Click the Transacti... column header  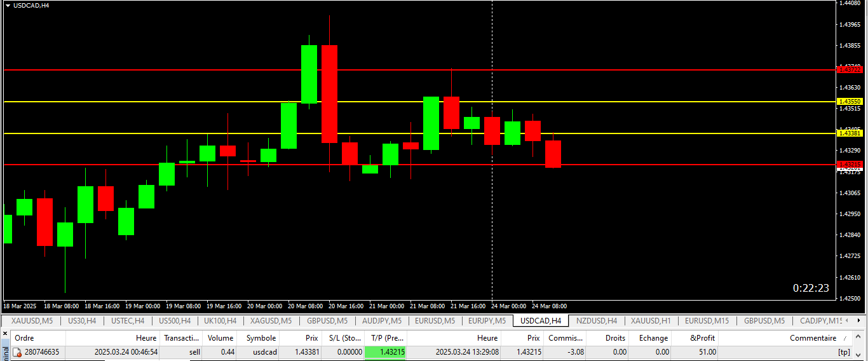182,338
